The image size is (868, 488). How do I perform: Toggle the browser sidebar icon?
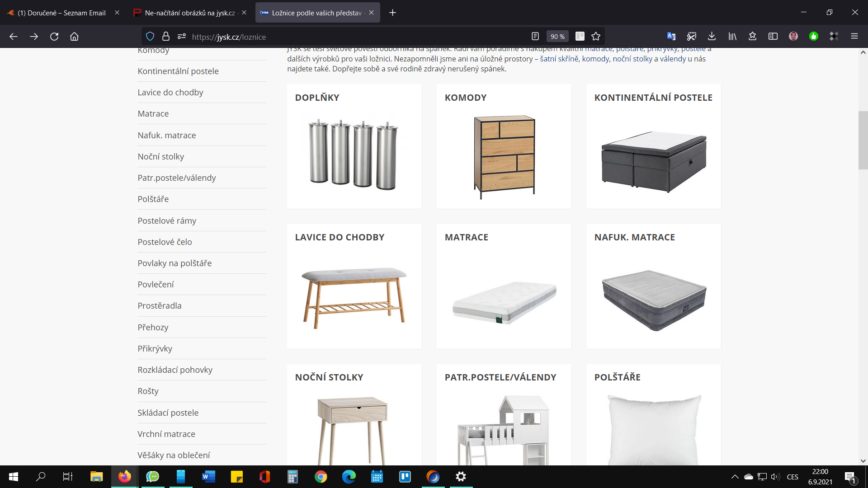pyautogui.click(x=773, y=37)
